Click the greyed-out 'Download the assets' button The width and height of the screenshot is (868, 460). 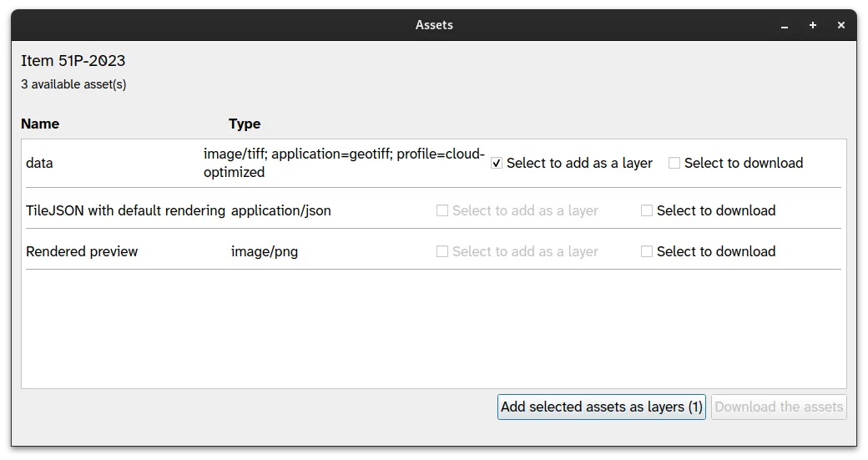(779, 407)
